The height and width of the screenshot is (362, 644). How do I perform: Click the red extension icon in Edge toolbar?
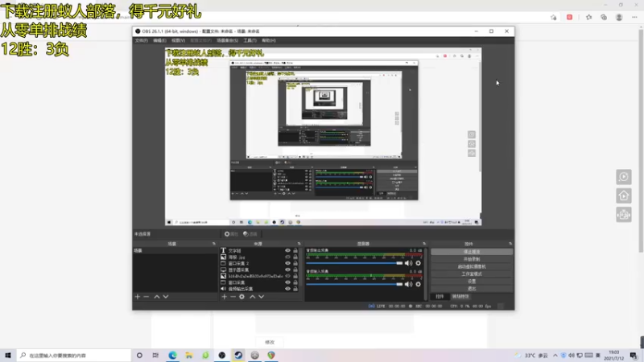click(569, 17)
